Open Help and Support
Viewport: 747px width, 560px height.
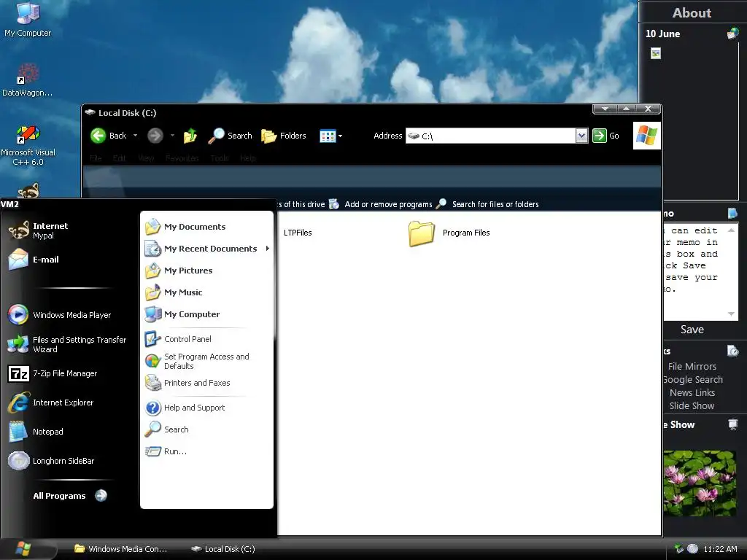pyautogui.click(x=185, y=408)
